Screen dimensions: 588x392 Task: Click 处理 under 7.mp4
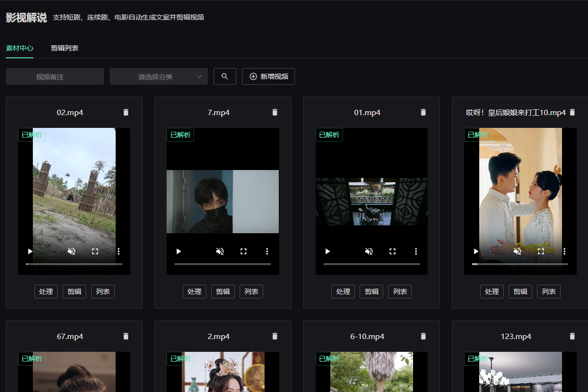coord(195,292)
